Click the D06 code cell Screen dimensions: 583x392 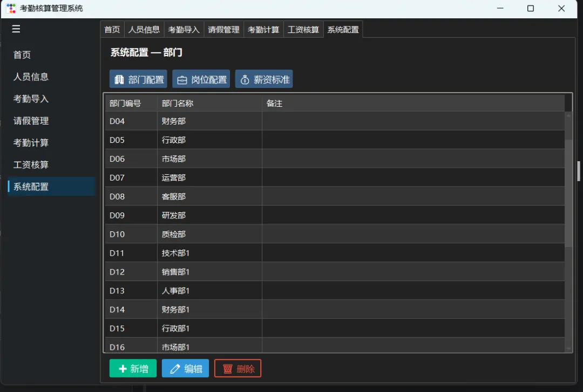click(131, 159)
